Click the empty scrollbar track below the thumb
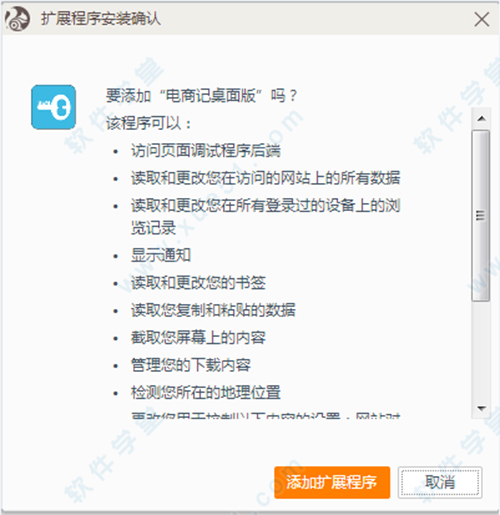Viewport: 500px width, 515px height. pos(481,350)
